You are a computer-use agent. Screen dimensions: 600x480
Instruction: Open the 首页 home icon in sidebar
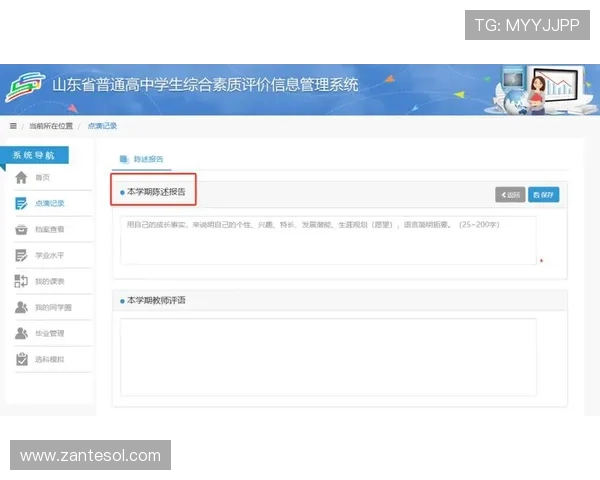click(x=21, y=178)
